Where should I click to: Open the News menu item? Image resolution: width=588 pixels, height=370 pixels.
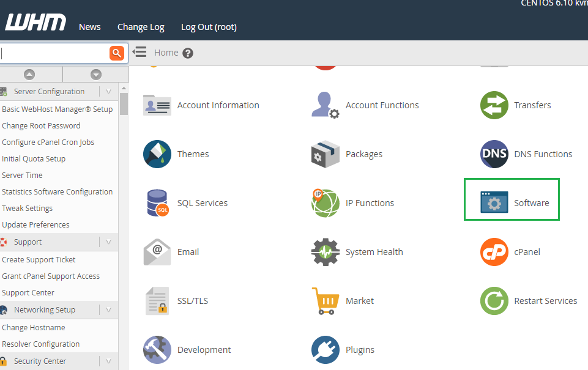click(89, 27)
